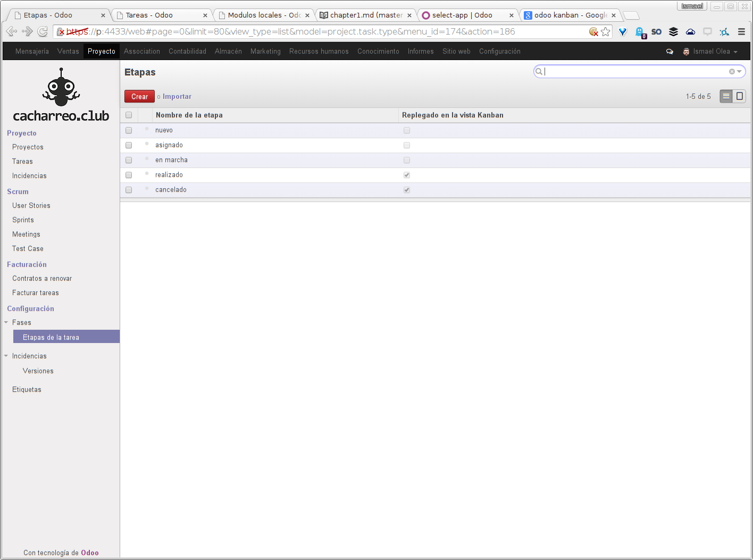753x560 pixels.
Task: Open the Contabilidad menu
Action: 187,52
